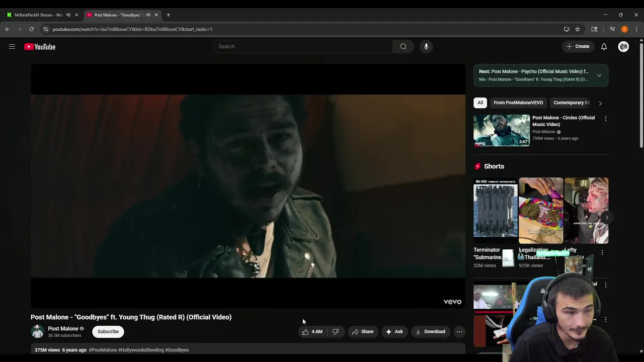This screenshot has width=644, height=362.
Task: Click the Vevo watermark in the player
Action: [x=452, y=302]
